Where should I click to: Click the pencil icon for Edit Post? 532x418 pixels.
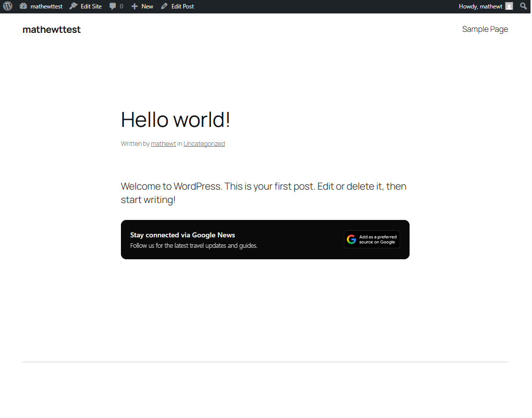coord(164,6)
